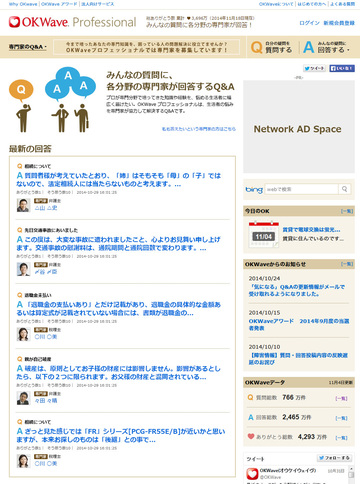This screenshot has width=360, height=484.
Task: Open 一覧 link beside 回答総数 2,465万件
Action: click(x=341, y=418)
